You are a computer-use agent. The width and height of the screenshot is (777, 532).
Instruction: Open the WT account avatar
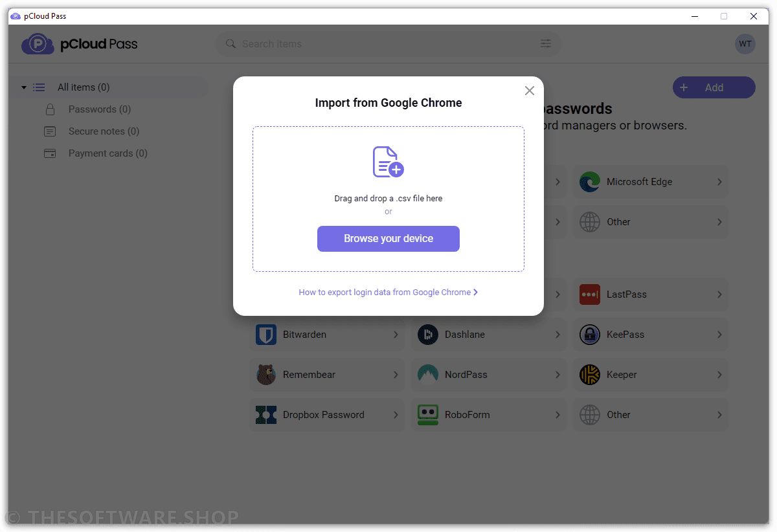coord(745,44)
